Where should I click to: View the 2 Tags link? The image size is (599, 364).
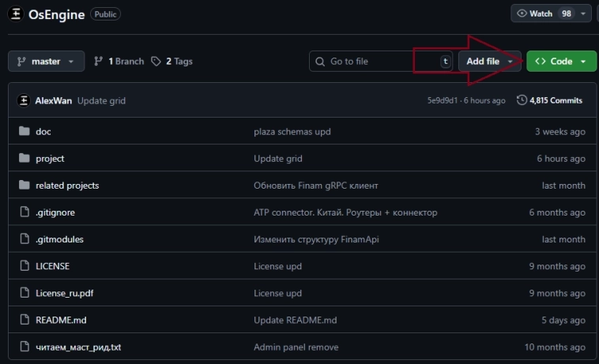171,62
